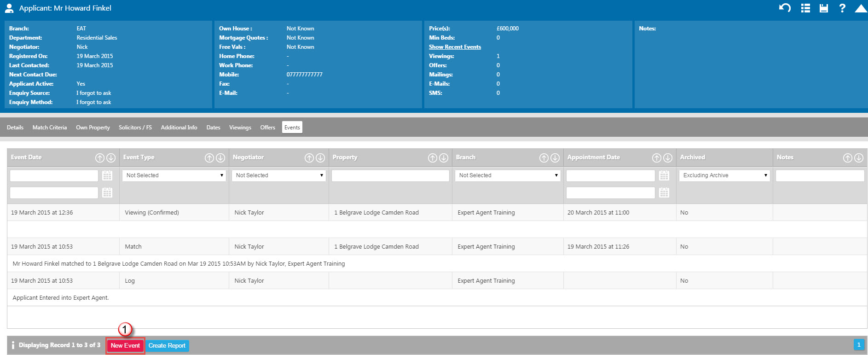
Task: Open calendar for second Appointment Date filter
Action: click(x=664, y=192)
